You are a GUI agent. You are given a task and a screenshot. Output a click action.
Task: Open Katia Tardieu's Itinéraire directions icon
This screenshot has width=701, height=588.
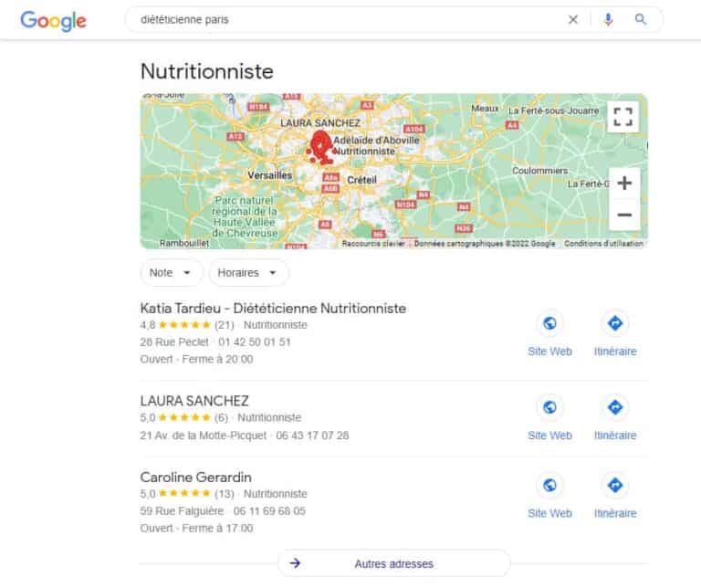[615, 323]
